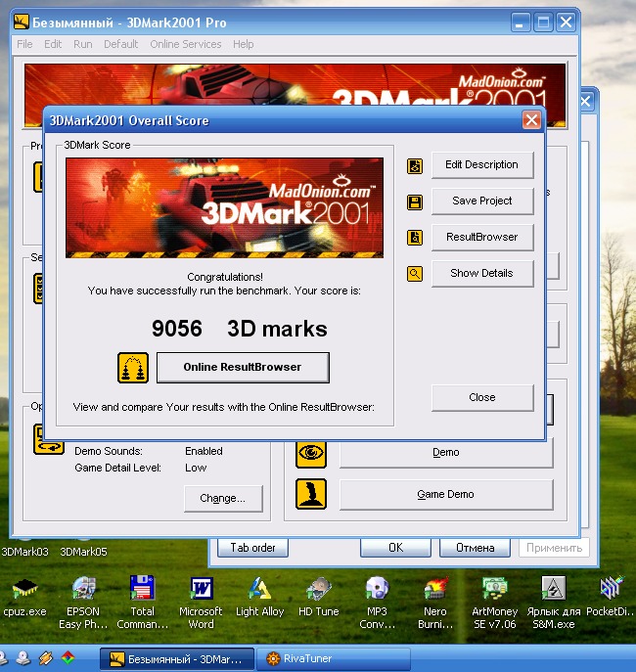636x672 pixels.
Task: Close the Overall Score dialog with X
Action: [x=531, y=120]
